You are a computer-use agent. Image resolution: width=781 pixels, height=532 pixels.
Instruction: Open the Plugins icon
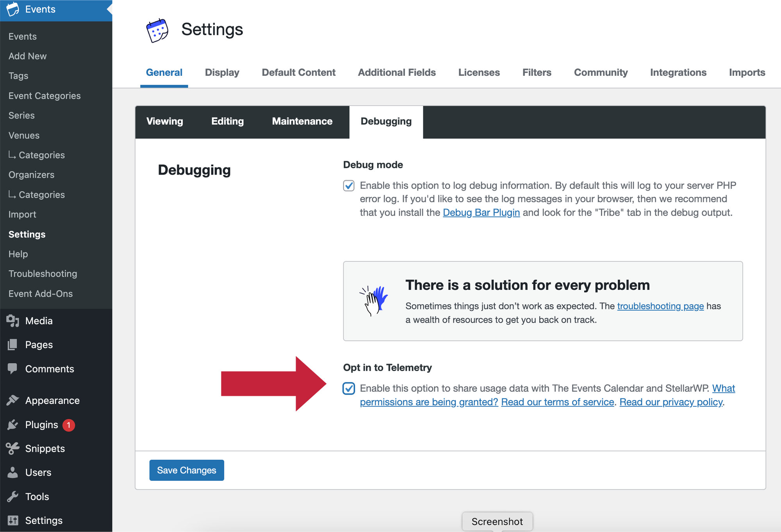(x=13, y=425)
